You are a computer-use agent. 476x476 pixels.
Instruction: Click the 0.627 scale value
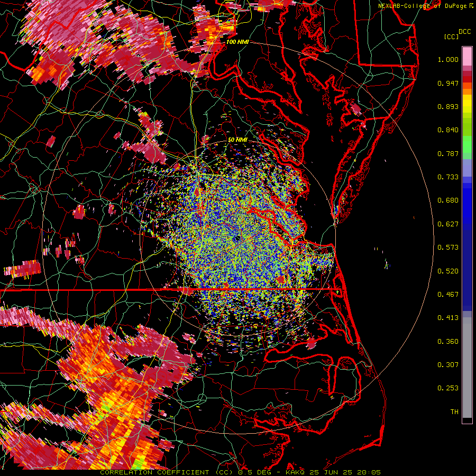448,224
